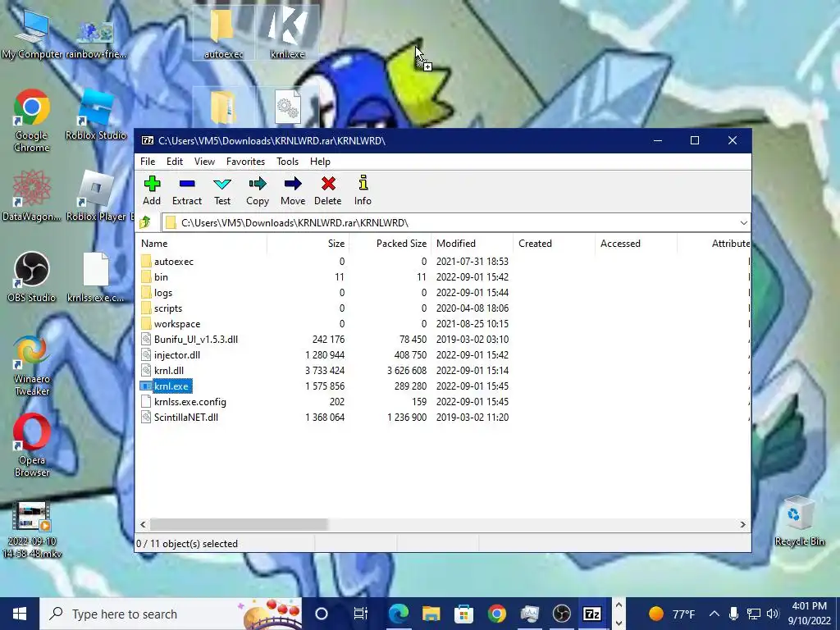Click horizontal scrollbar right arrow
This screenshot has width=840, height=630.
[742, 524]
